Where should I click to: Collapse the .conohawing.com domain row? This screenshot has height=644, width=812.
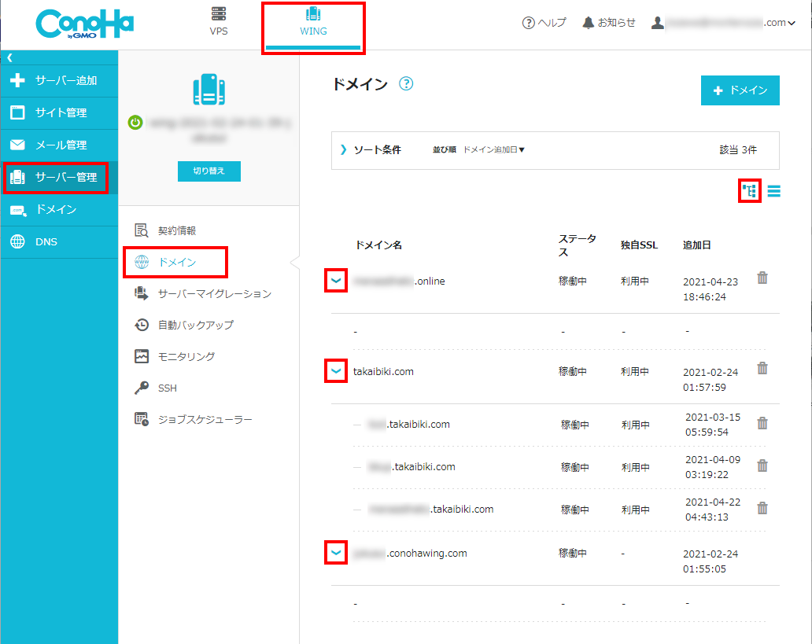tap(336, 553)
